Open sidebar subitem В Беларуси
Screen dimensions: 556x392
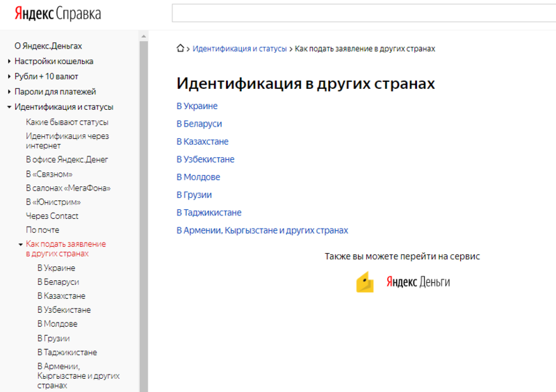(x=58, y=282)
